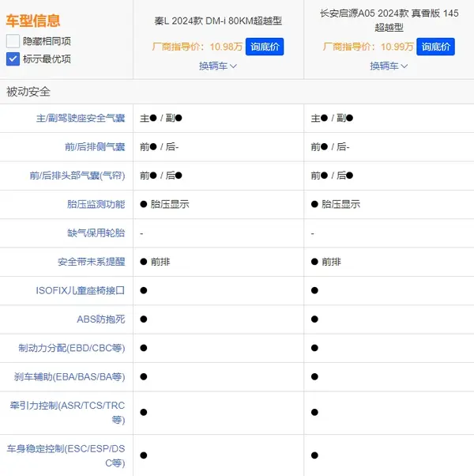Click 秦L 前/后排侧气囊 value 前● / 后-
This screenshot has height=476, width=474.
tap(160, 147)
